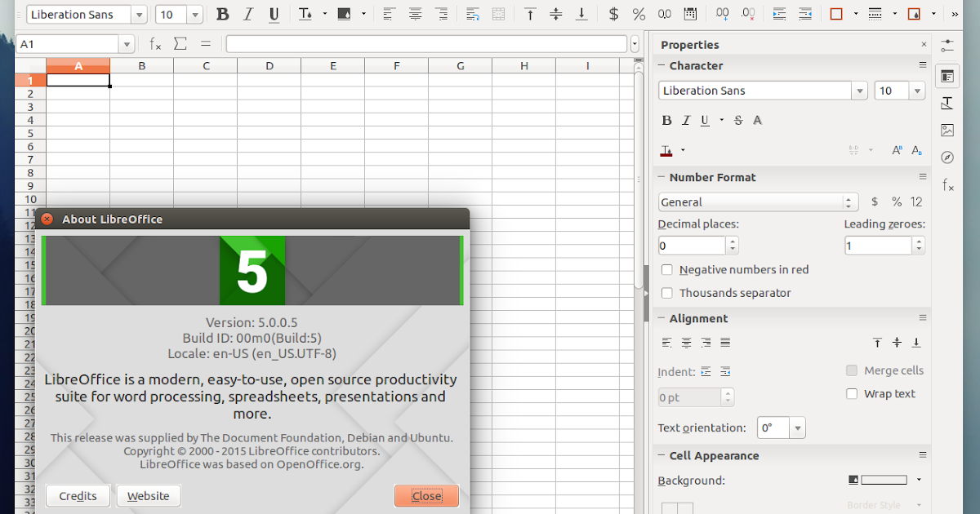The width and height of the screenshot is (980, 514).
Task: Open more options for Character panel
Action: point(923,65)
